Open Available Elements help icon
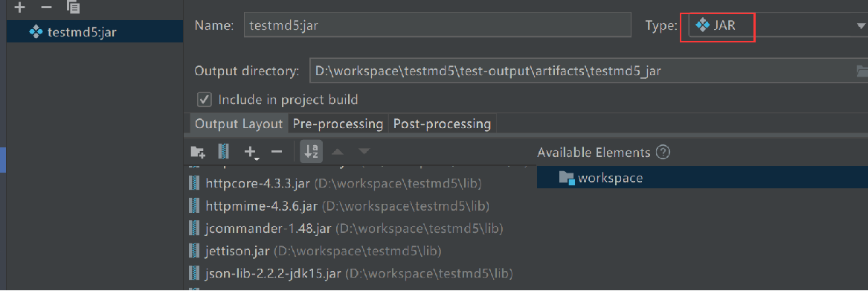The width and height of the screenshot is (868, 291). [x=663, y=153]
